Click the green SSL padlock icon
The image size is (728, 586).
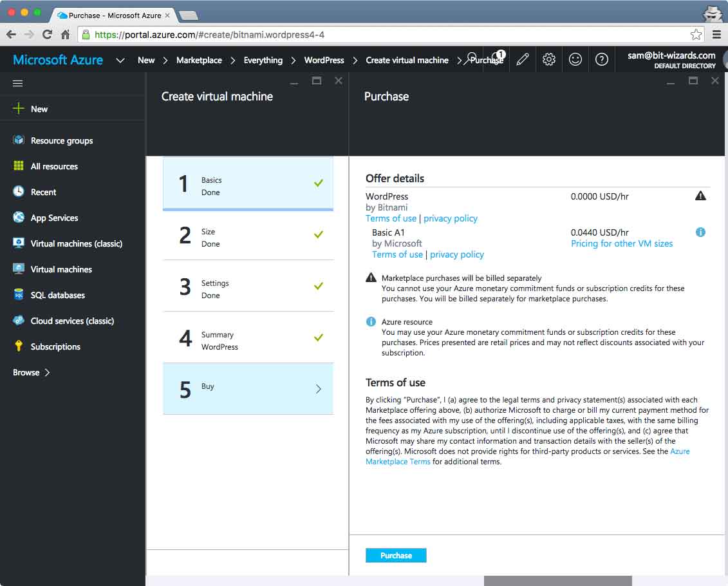click(x=86, y=34)
